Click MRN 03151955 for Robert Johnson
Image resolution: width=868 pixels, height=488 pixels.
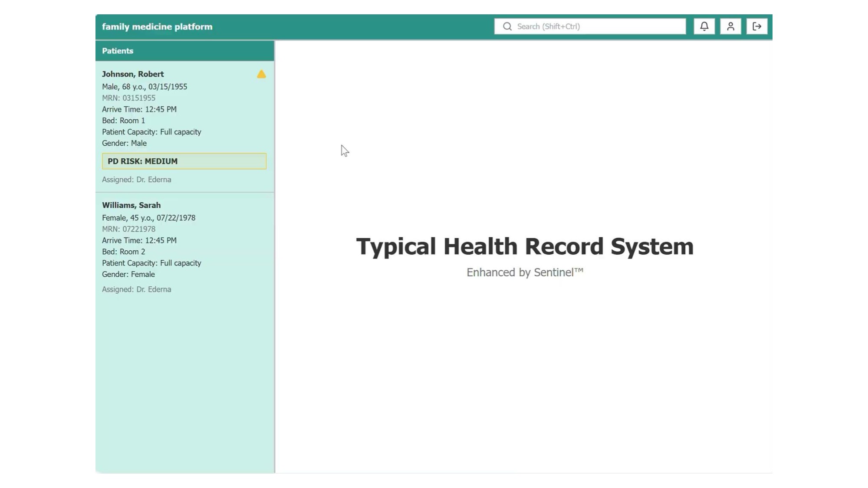click(x=128, y=98)
